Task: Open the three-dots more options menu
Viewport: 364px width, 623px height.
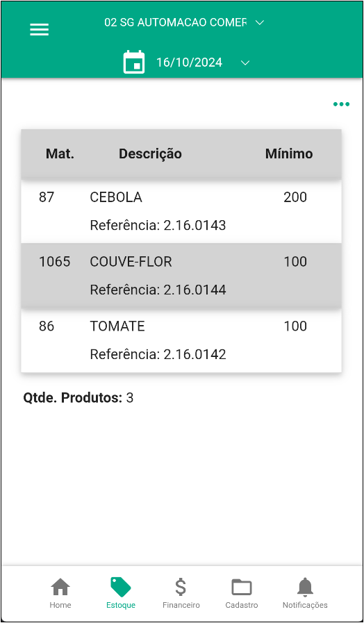Action: [x=341, y=104]
